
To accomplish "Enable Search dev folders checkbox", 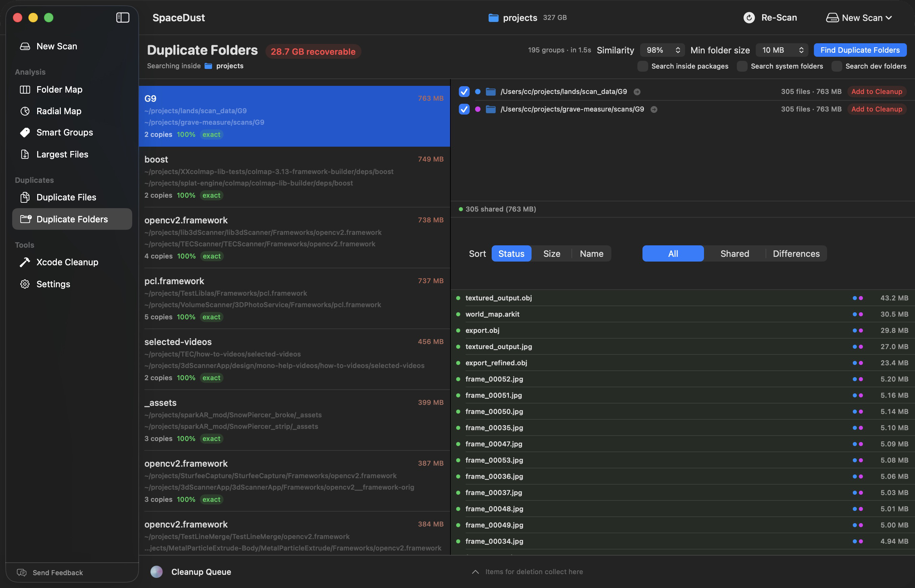I will tap(837, 66).
